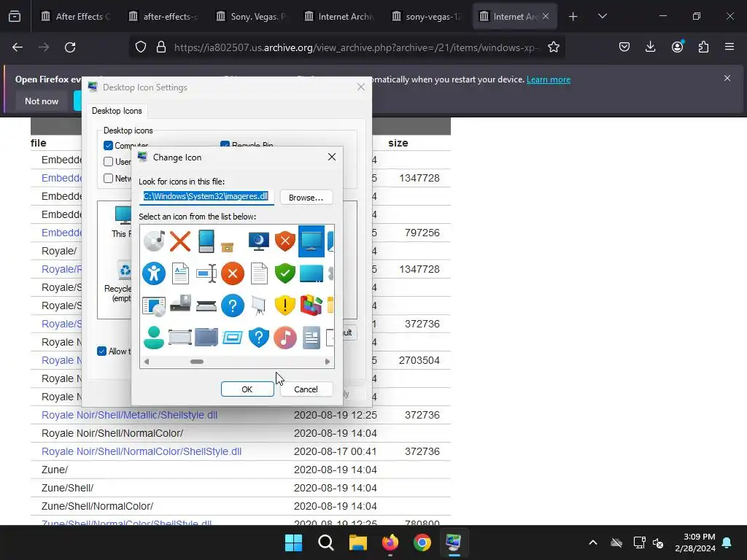This screenshot has height=560, width=747.
Task: Bookmark this page with star icon
Action: 553,47
